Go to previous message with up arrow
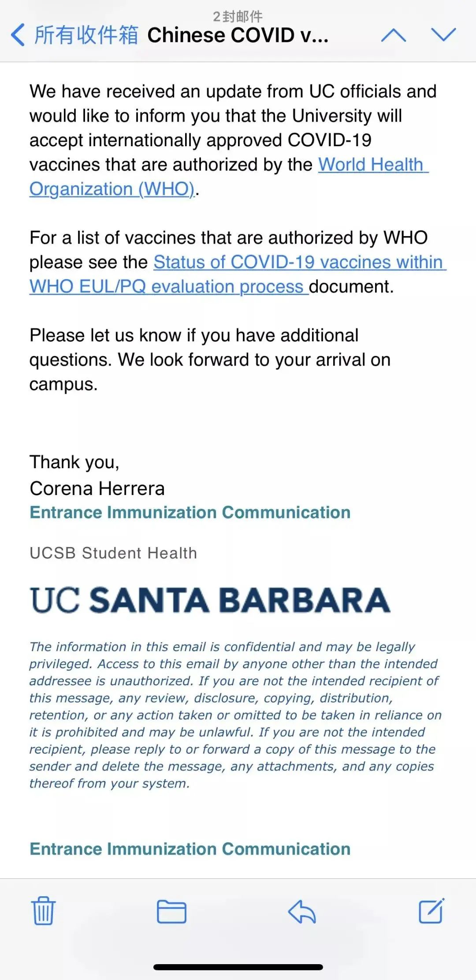This screenshot has width=476, height=980. 394,35
